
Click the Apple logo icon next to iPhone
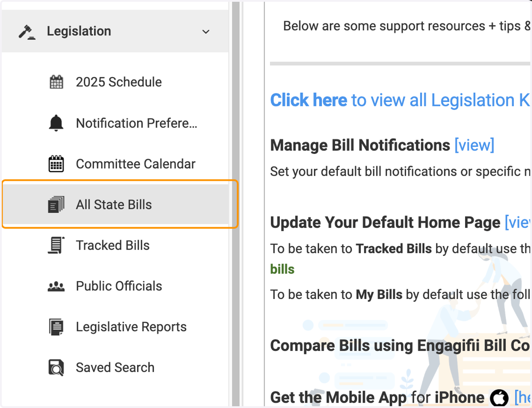coord(500,397)
